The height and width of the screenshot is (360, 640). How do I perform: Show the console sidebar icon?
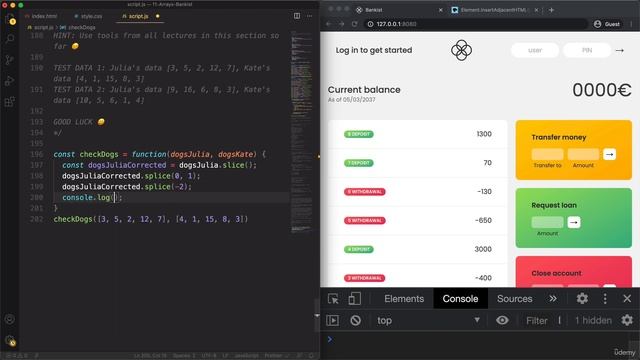click(333, 320)
